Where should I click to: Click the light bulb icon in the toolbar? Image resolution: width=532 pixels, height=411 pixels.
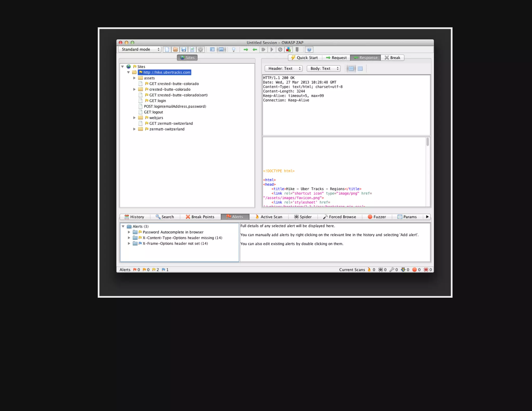(x=234, y=49)
